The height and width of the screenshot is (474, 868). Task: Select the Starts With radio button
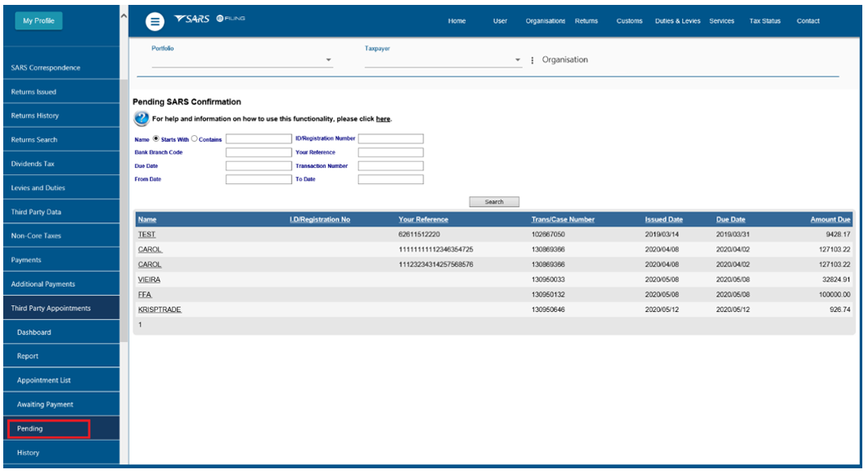click(156, 139)
